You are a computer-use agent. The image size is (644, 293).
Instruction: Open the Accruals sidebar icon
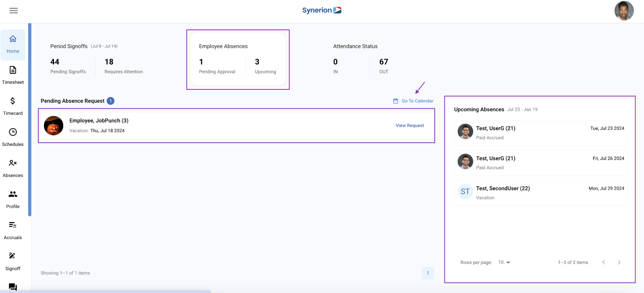click(13, 225)
